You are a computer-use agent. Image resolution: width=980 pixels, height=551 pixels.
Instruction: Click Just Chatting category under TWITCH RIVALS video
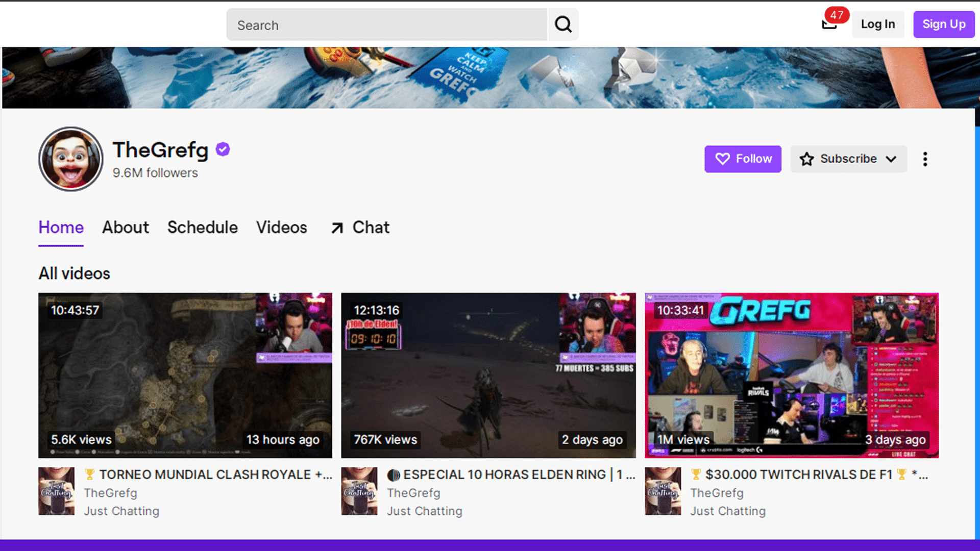point(728,511)
